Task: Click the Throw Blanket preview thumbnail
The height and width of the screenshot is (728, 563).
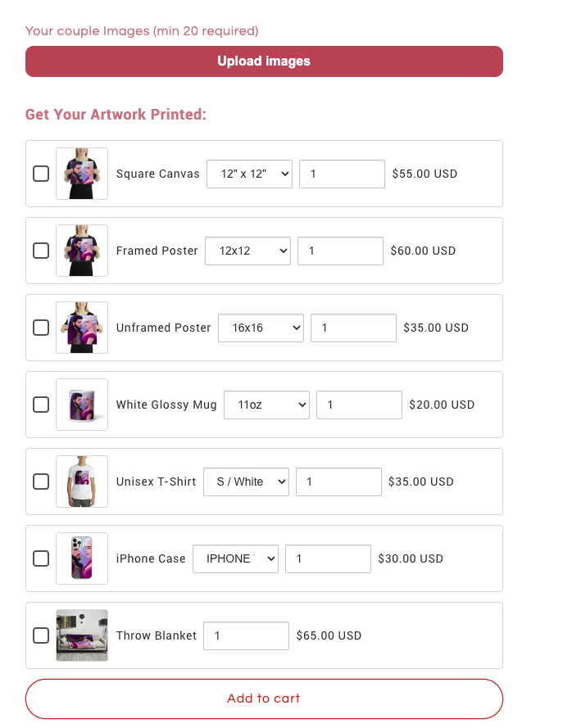Action: click(82, 635)
